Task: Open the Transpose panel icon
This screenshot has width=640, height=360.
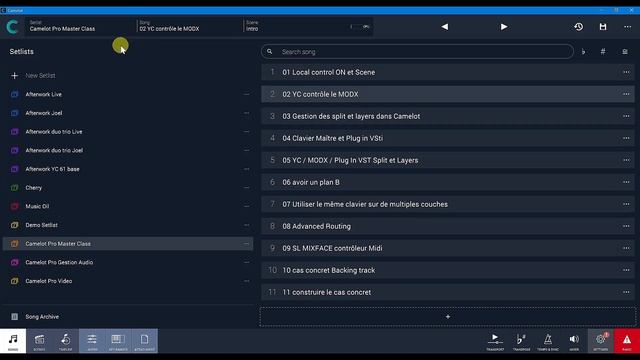Action: pos(521,341)
